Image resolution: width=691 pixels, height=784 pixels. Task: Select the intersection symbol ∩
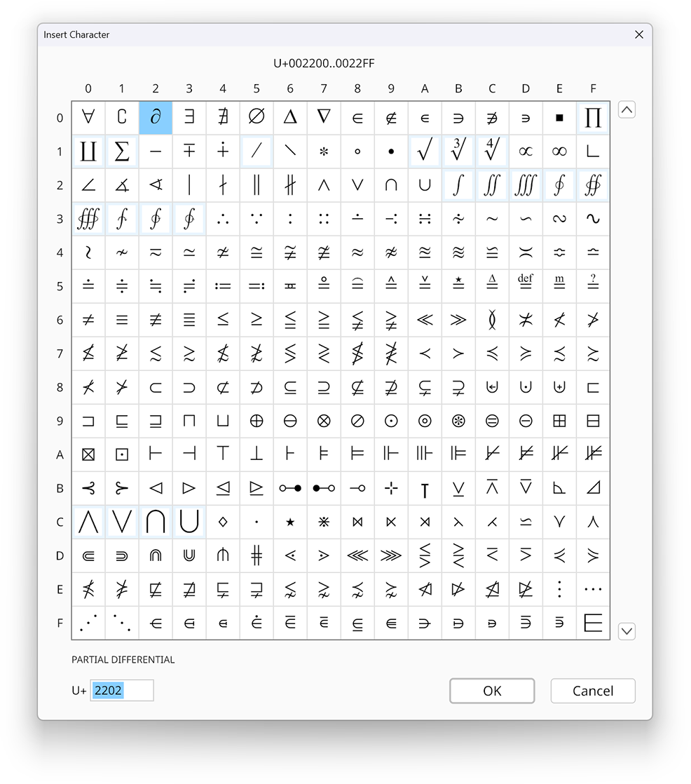coord(391,184)
